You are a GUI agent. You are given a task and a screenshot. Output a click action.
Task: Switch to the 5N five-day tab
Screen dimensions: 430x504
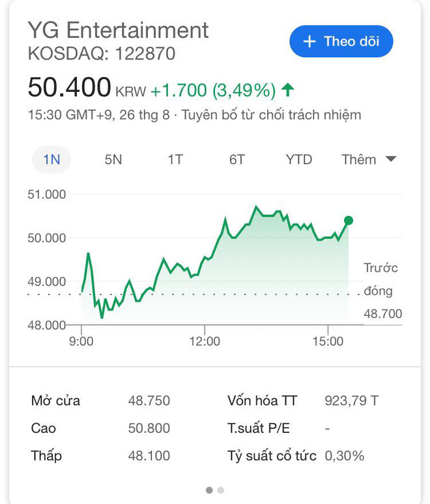point(113,160)
